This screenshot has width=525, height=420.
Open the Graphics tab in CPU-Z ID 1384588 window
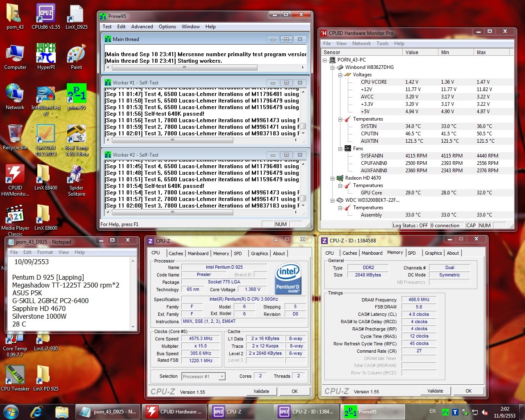coord(434,253)
